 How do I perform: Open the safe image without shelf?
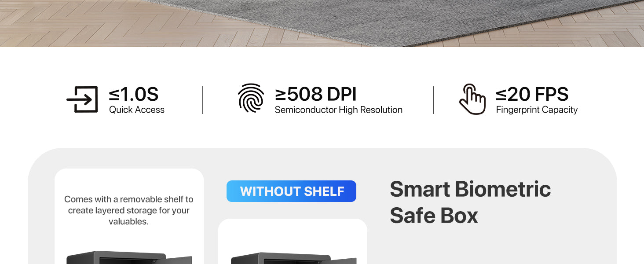coord(293,258)
